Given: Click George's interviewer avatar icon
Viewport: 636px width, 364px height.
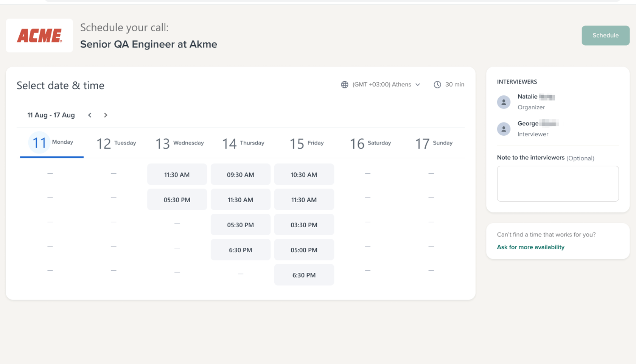Looking at the screenshot, I should coord(503,129).
